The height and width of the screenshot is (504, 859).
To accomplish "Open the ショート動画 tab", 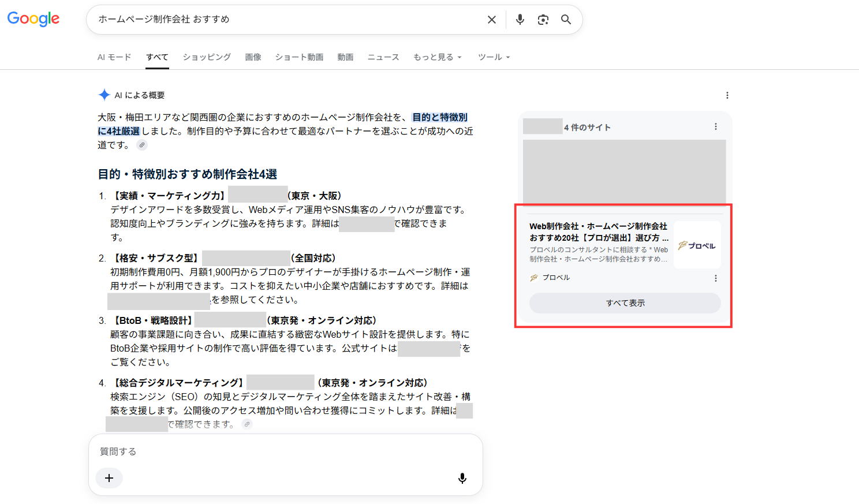I will [x=299, y=57].
